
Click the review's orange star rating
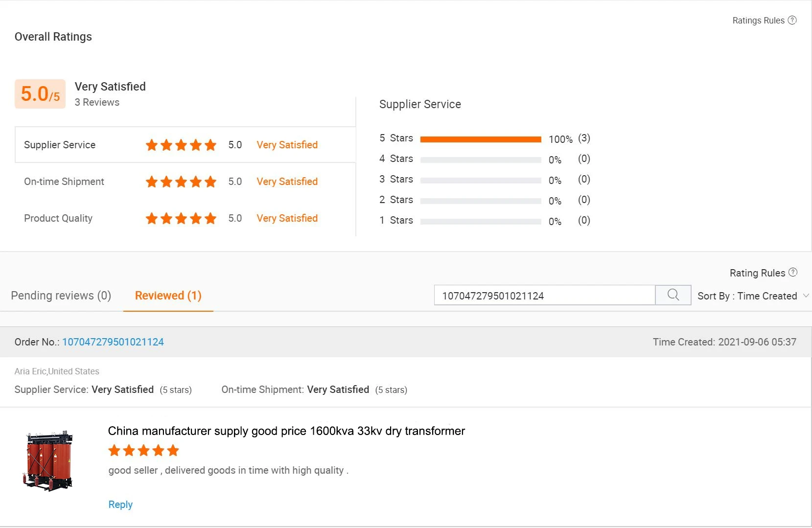(x=143, y=450)
